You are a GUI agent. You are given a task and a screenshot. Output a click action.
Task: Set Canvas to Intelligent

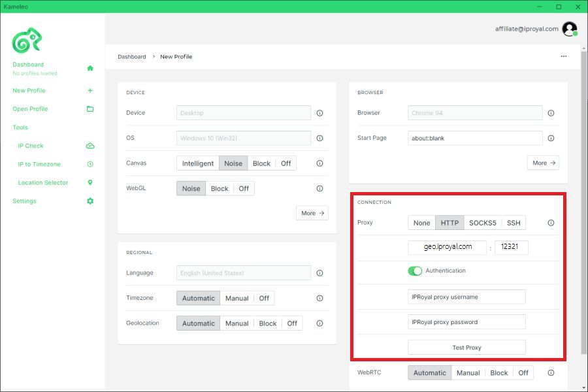pos(197,163)
